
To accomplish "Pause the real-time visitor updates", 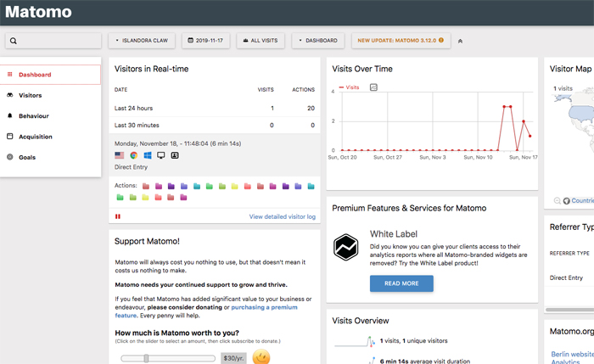I will [x=118, y=216].
